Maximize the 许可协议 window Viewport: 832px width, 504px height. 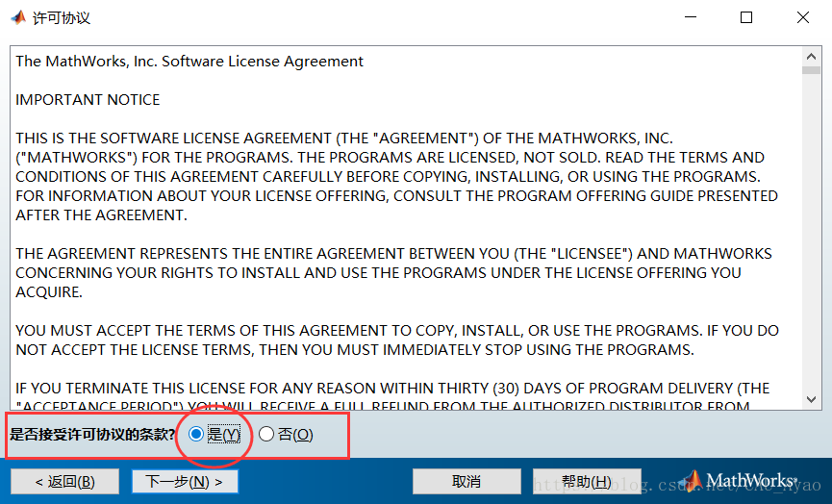pos(746,17)
